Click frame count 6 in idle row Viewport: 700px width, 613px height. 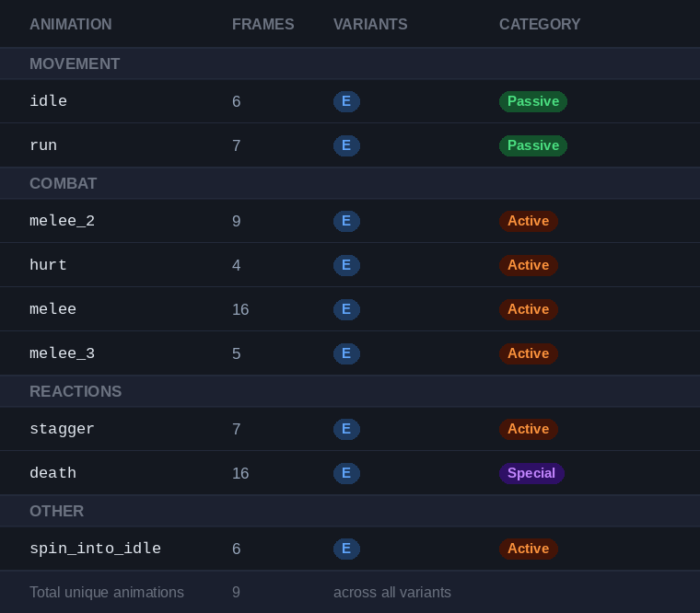(236, 102)
